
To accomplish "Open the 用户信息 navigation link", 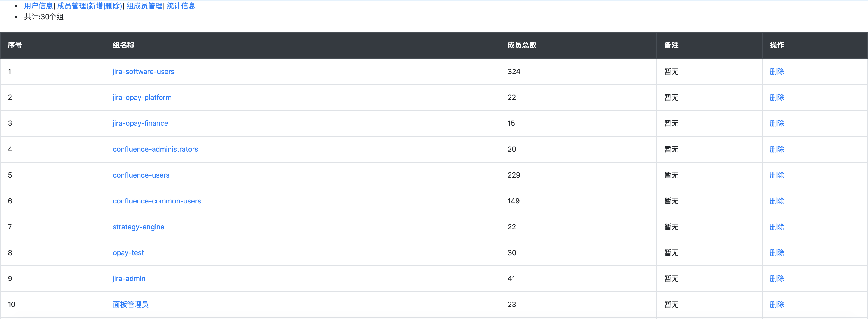I will 38,6.
